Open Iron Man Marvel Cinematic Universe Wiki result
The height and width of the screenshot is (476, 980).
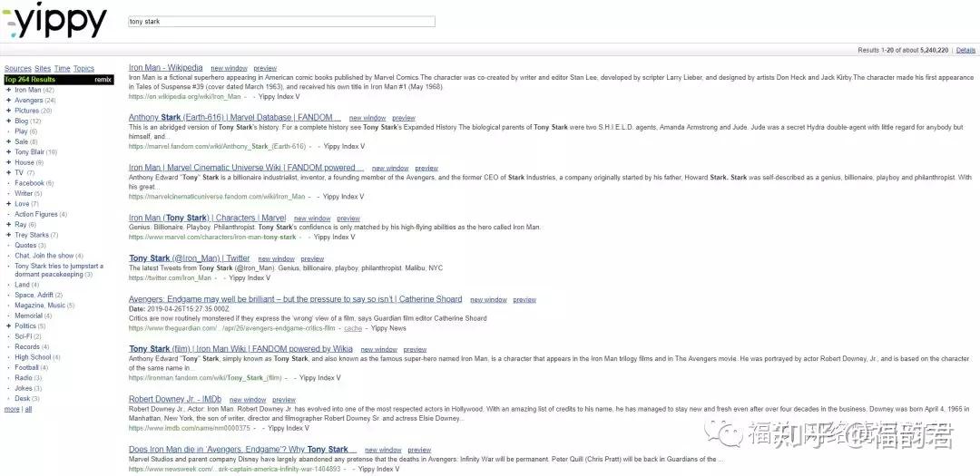coord(246,168)
